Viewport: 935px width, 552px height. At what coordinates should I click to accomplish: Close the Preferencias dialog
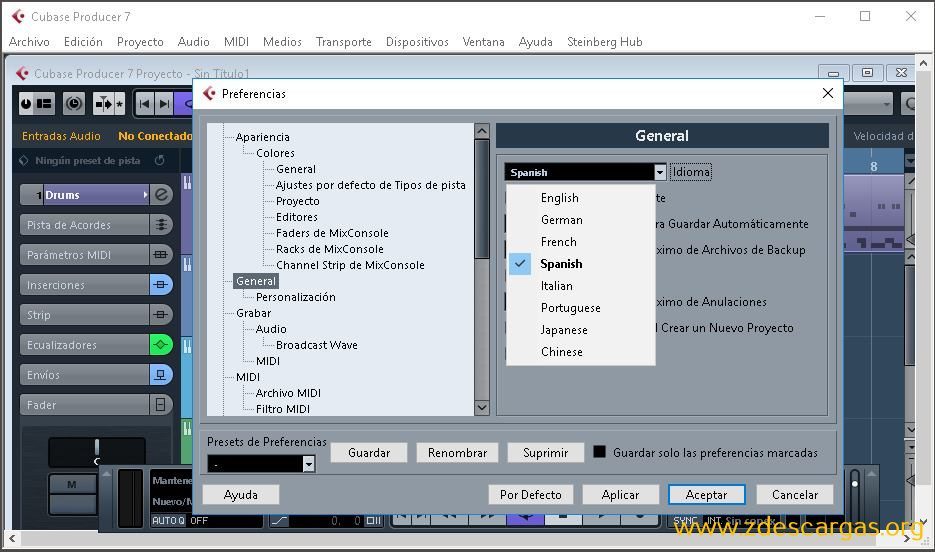pos(828,93)
